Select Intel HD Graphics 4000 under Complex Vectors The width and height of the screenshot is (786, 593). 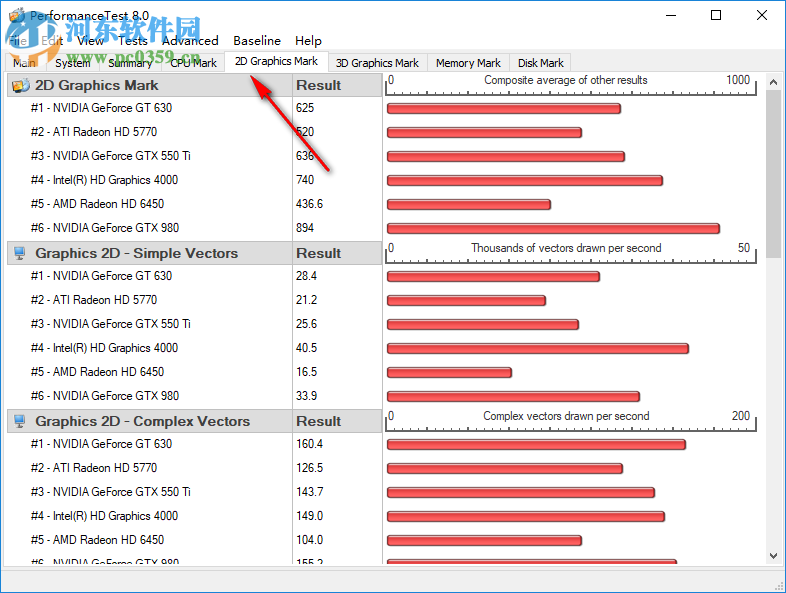[x=104, y=516]
